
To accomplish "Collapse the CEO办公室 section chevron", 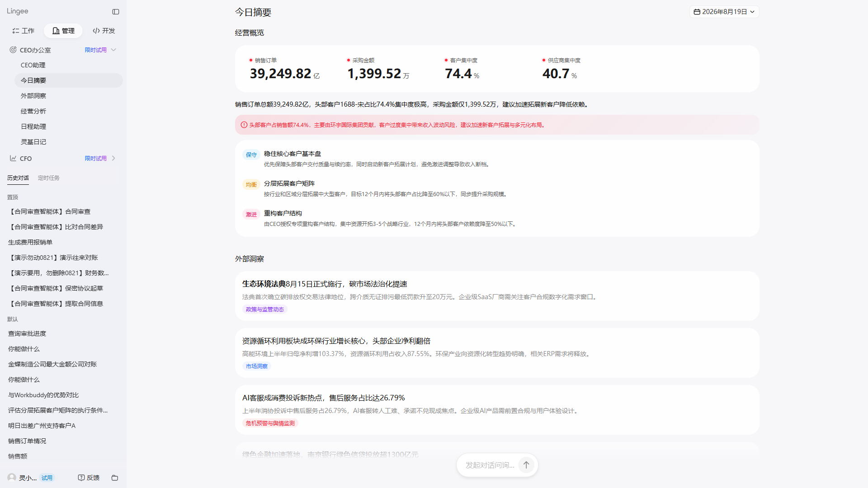I will (x=113, y=50).
